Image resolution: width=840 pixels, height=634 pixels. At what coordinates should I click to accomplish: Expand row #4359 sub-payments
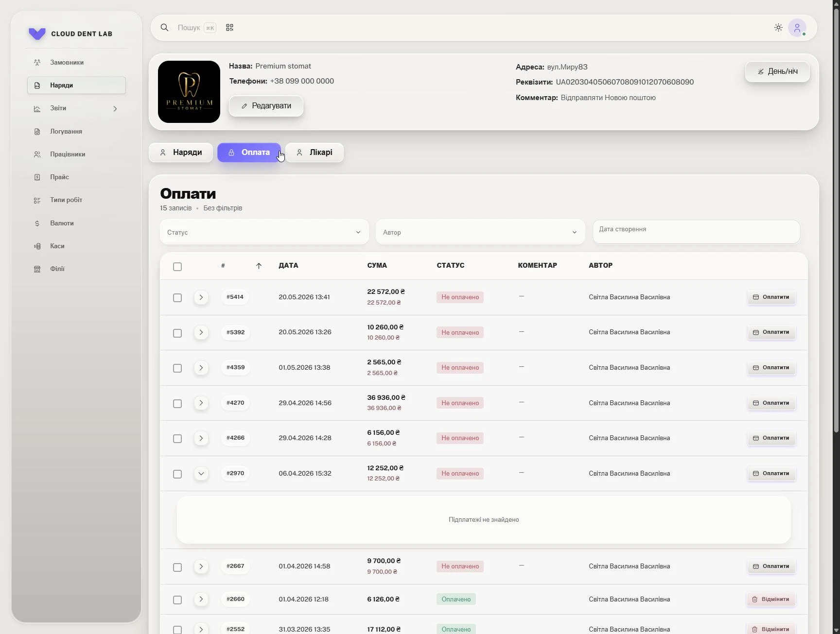[x=201, y=368]
